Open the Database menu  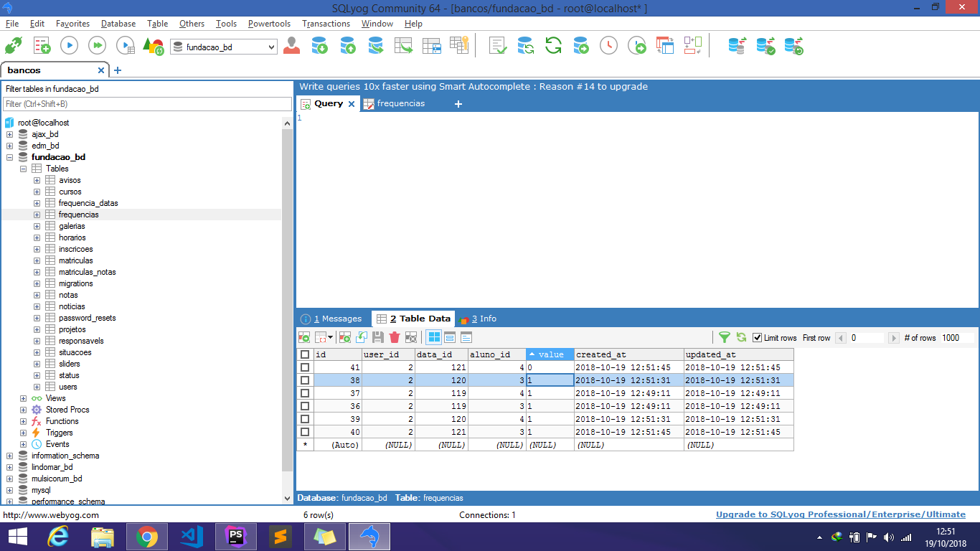point(118,24)
